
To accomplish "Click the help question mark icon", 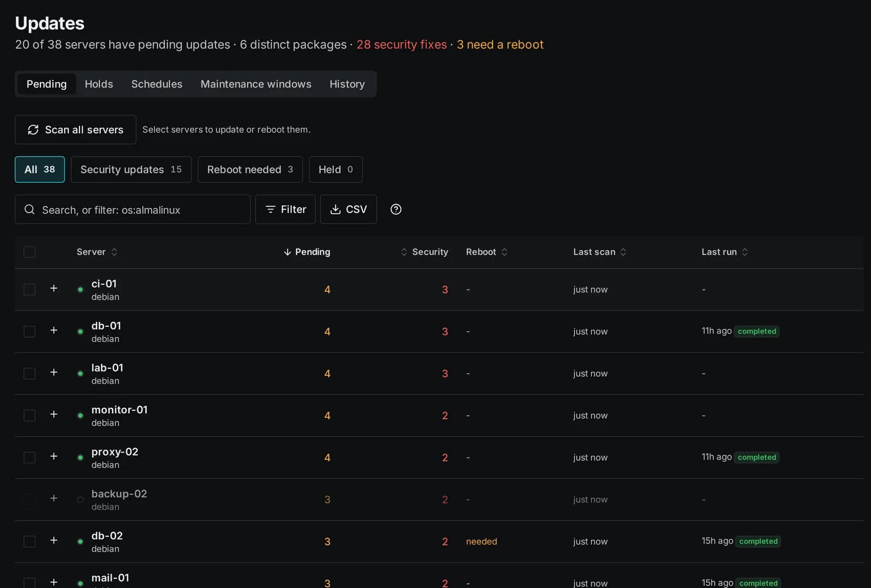I will tap(396, 209).
